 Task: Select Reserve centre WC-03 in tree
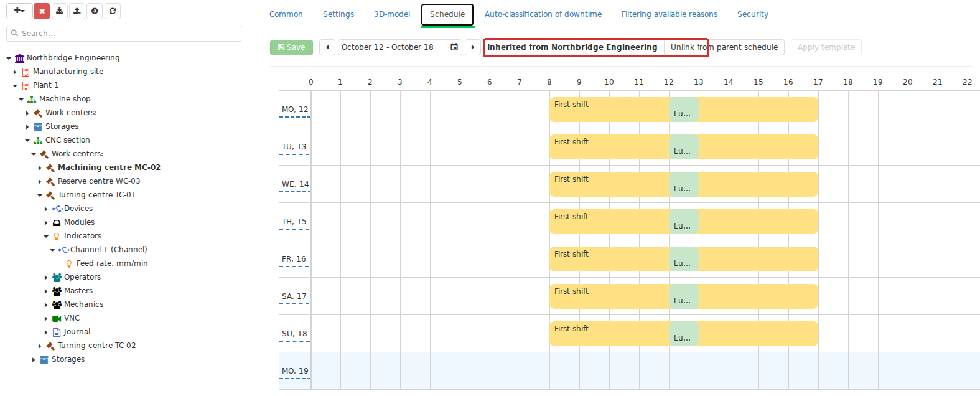pyautogui.click(x=99, y=181)
